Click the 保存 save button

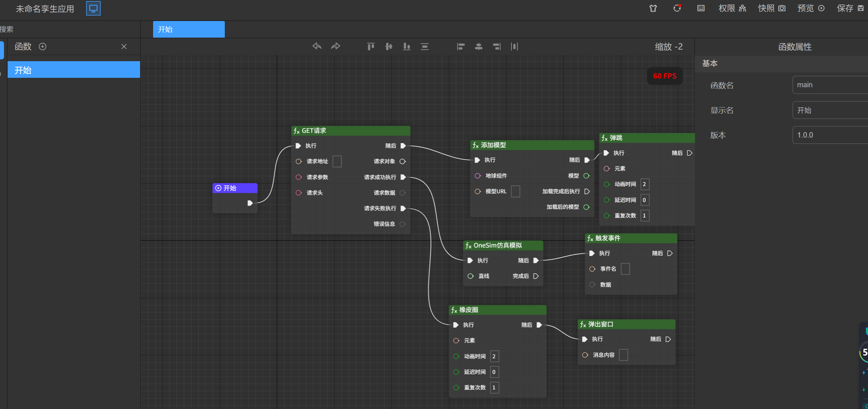coord(850,8)
